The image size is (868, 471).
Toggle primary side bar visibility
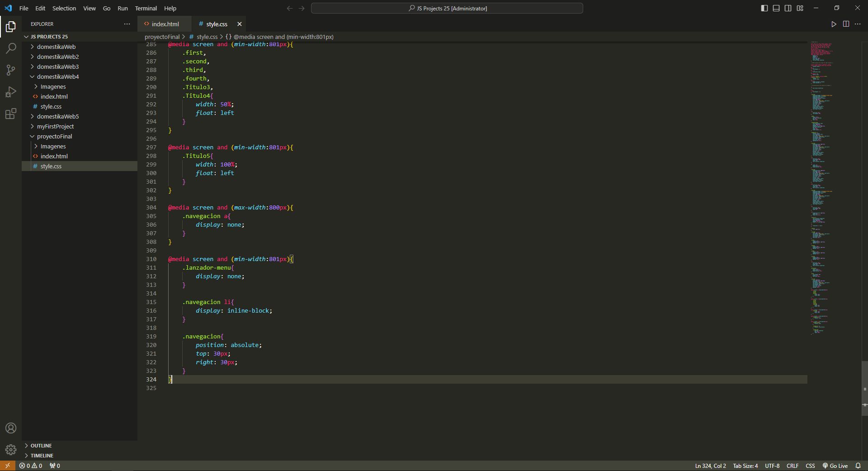pyautogui.click(x=764, y=8)
